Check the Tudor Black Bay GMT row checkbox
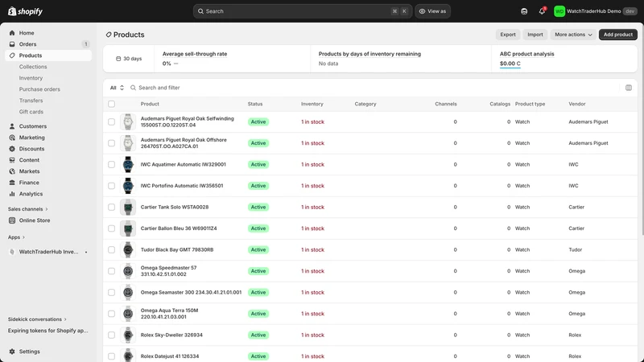The width and height of the screenshot is (644, 362). click(111, 250)
